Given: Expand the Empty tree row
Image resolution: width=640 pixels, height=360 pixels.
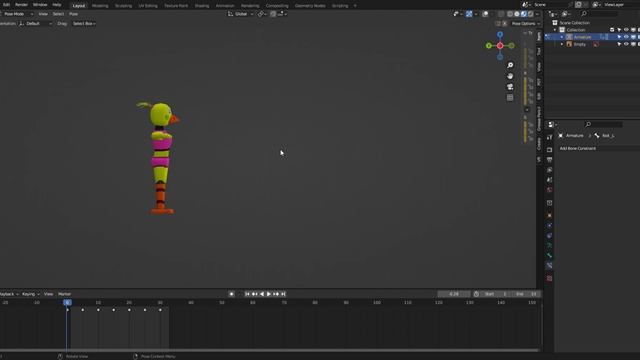Looking at the screenshot, I should [x=562, y=44].
